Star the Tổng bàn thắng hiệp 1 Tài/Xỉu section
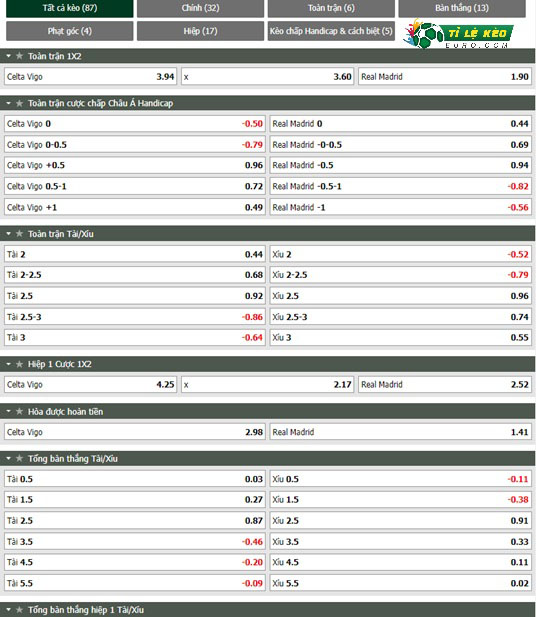Image resolution: width=536 pixels, height=617 pixels. 19,610
